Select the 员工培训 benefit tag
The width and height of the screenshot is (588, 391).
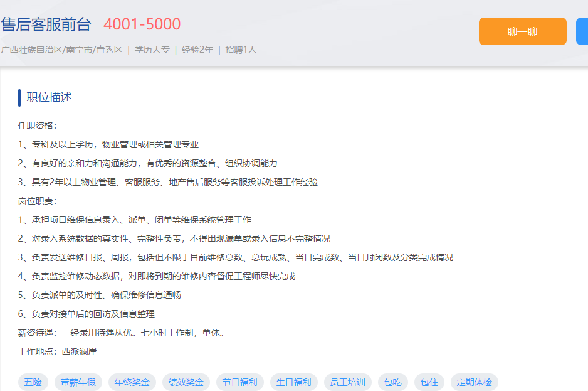coord(348,382)
